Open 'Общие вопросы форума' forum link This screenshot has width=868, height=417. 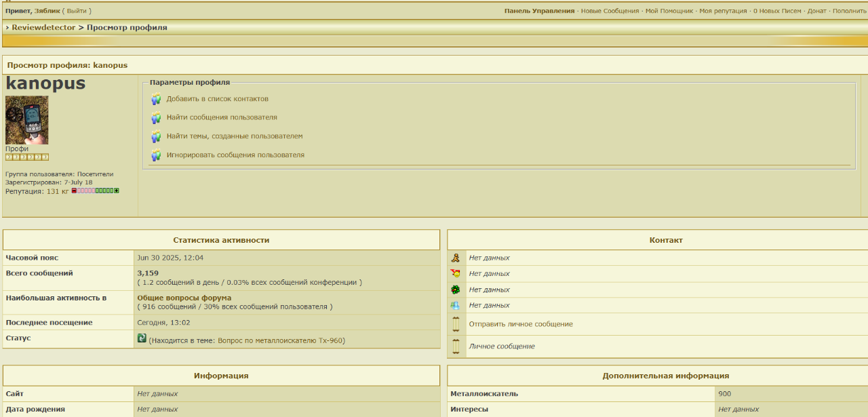click(184, 298)
